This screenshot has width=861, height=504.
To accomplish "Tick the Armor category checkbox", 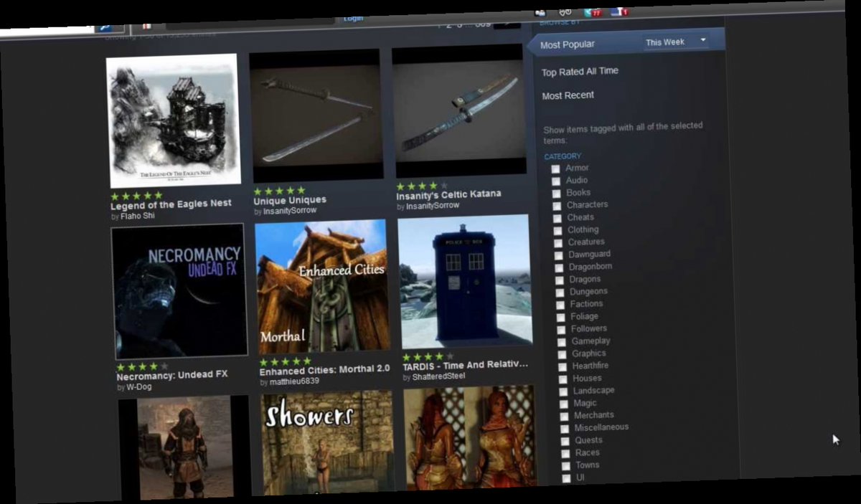I will click(555, 168).
